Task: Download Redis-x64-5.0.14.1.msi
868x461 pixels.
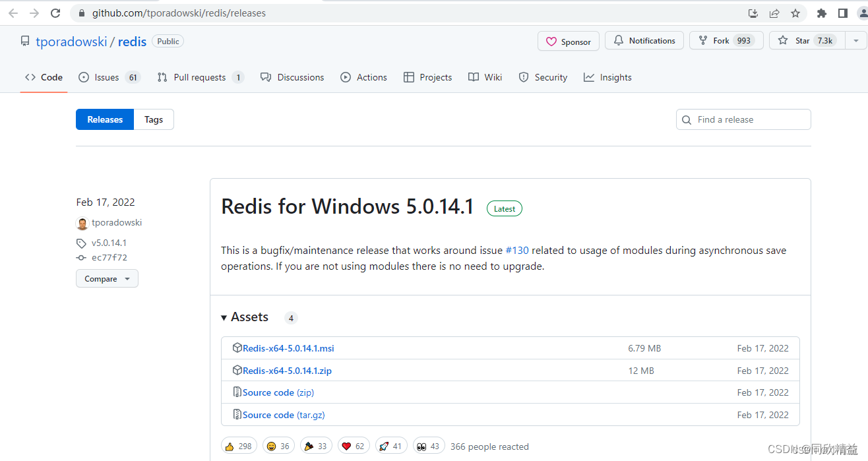Action: click(x=288, y=348)
